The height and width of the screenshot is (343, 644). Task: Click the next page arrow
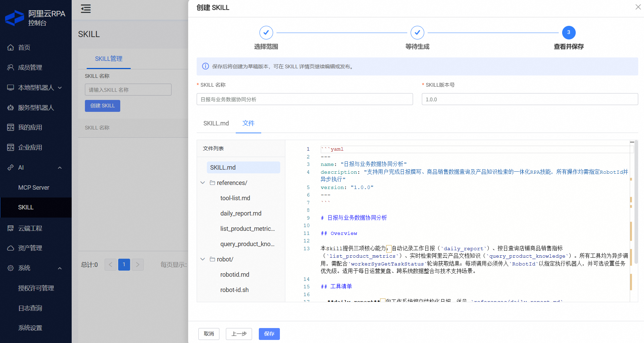pyautogui.click(x=138, y=264)
